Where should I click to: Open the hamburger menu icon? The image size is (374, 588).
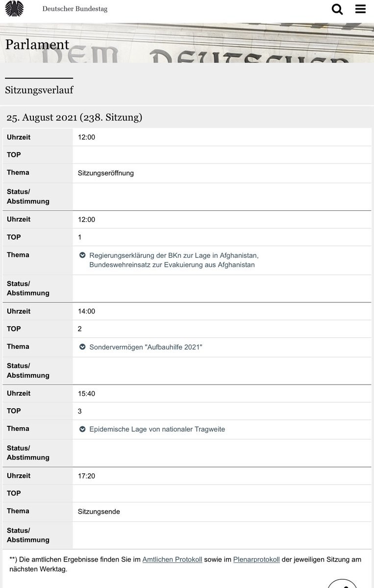(360, 9)
